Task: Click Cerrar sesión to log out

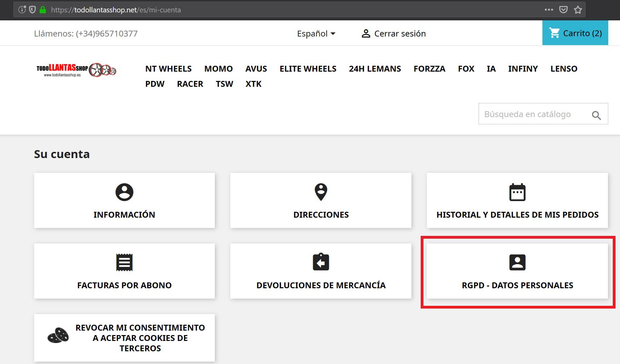Action: 393,33
